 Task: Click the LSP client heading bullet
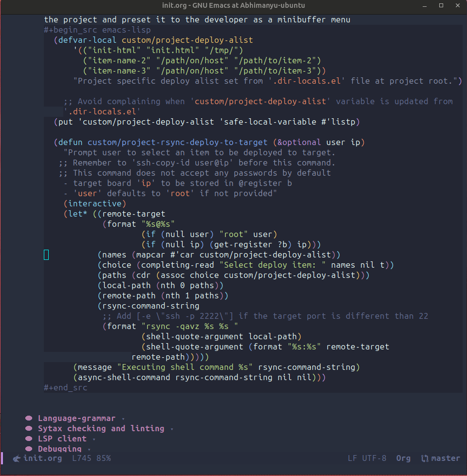pyautogui.click(x=29, y=439)
